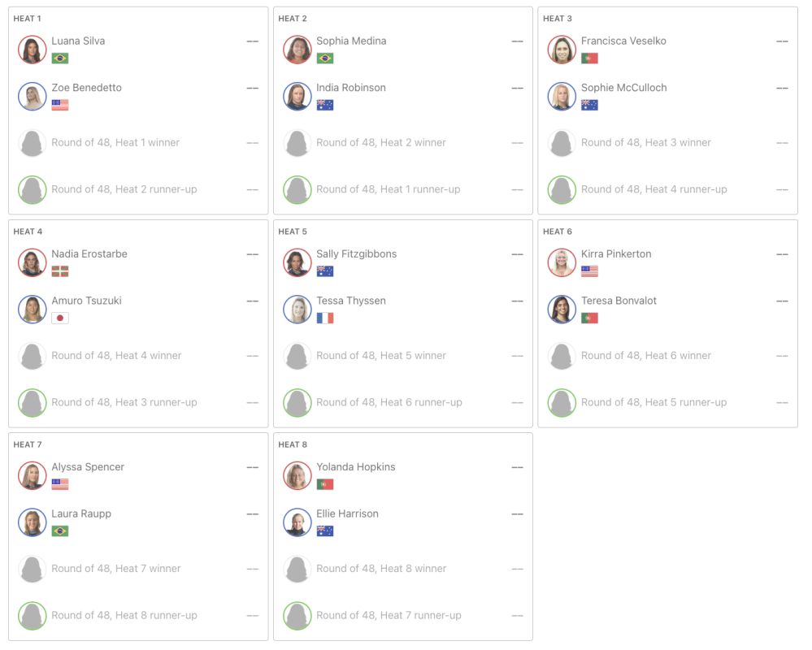Click Laura Raupp's score dashes
The height and width of the screenshot is (650, 812).
[253, 514]
